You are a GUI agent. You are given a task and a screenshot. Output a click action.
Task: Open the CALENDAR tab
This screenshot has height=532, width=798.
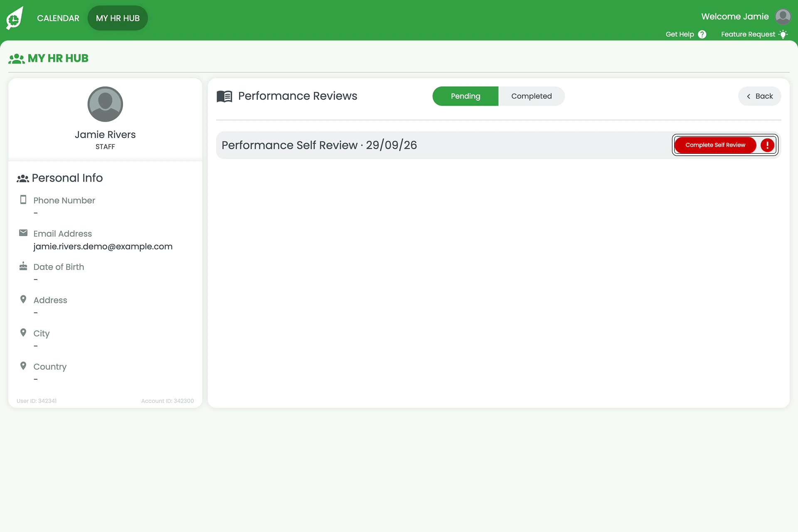coord(58,18)
